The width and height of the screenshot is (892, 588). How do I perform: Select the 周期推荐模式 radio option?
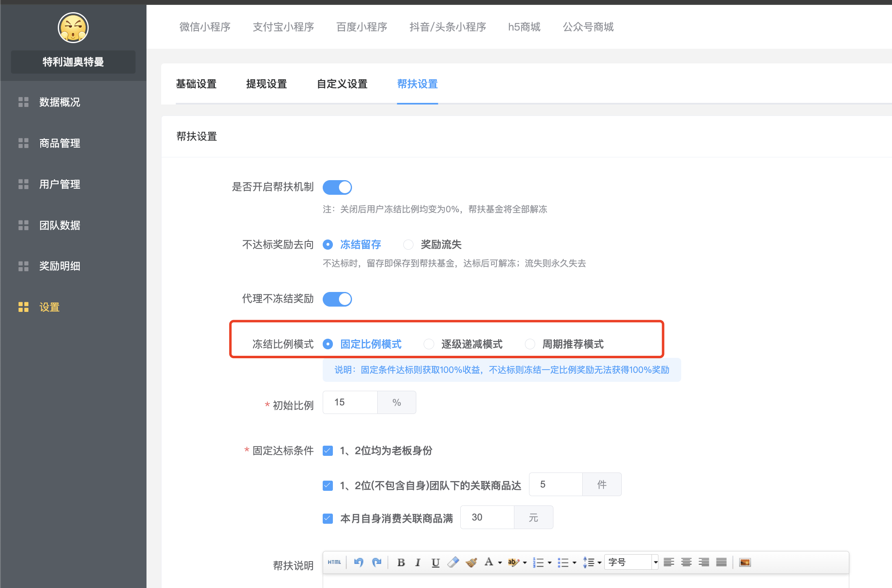click(x=530, y=344)
